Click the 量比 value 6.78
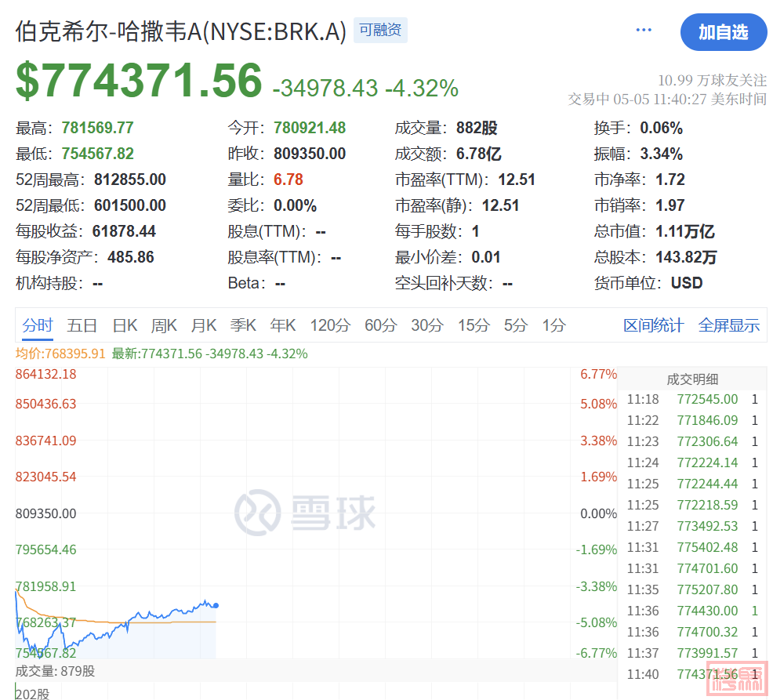Image resolution: width=773 pixels, height=700 pixels. [289, 180]
